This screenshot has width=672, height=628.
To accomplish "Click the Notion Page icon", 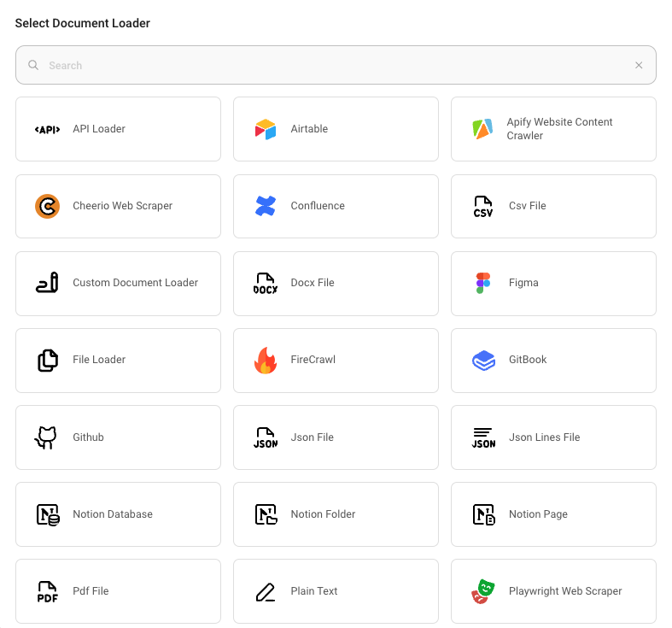I will [x=484, y=514].
